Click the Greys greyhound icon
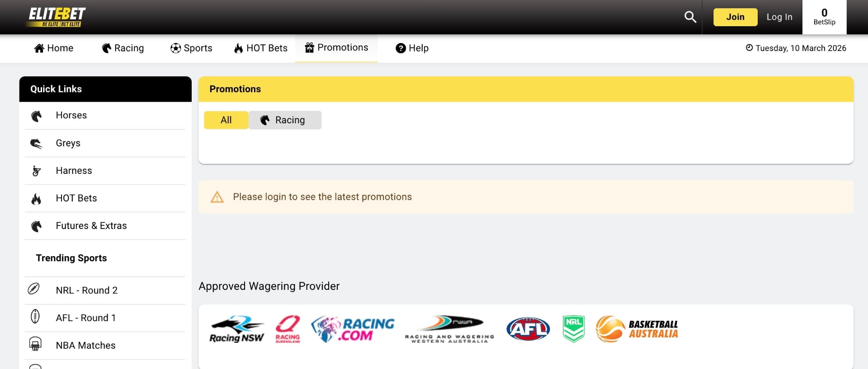This screenshot has height=369, width=868. [36, 144]
